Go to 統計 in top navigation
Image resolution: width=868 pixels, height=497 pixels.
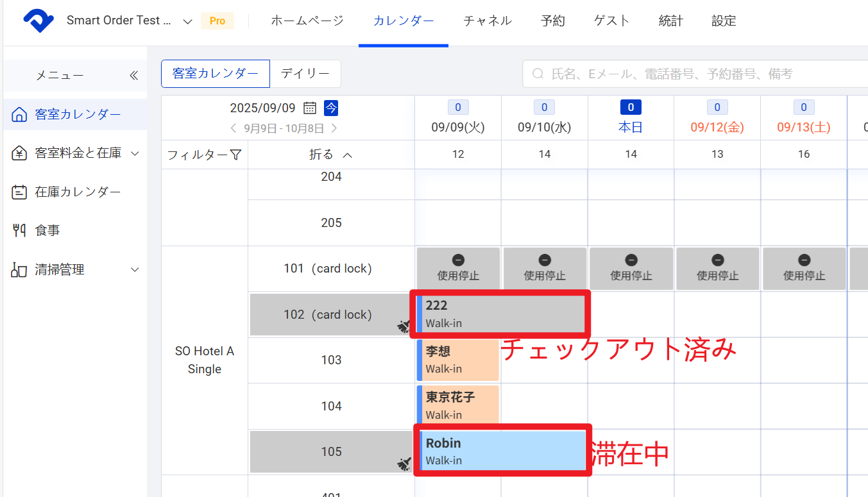(670, 21)
